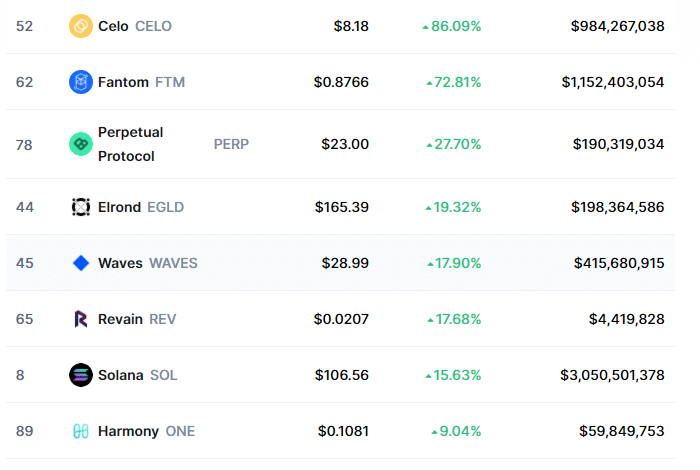Click rank number 65 of Revain
This screenshot has width=700, height=470.
(x=25, y=319)
